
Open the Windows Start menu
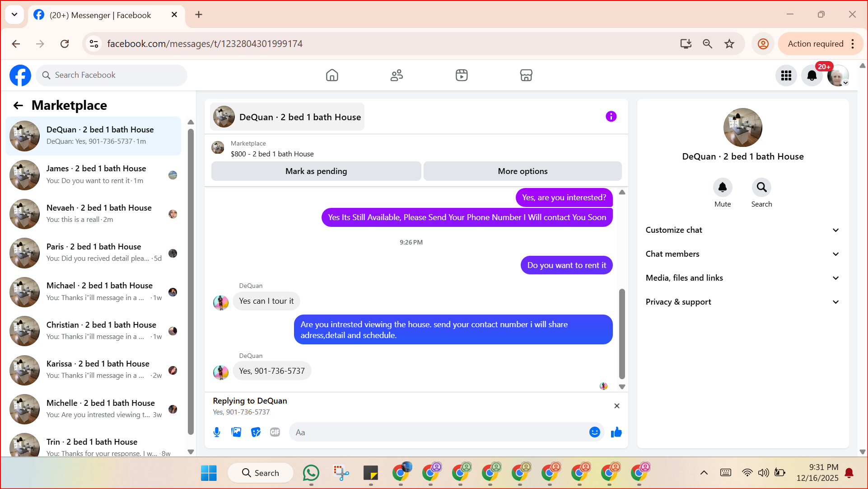(x=209, y=473)
